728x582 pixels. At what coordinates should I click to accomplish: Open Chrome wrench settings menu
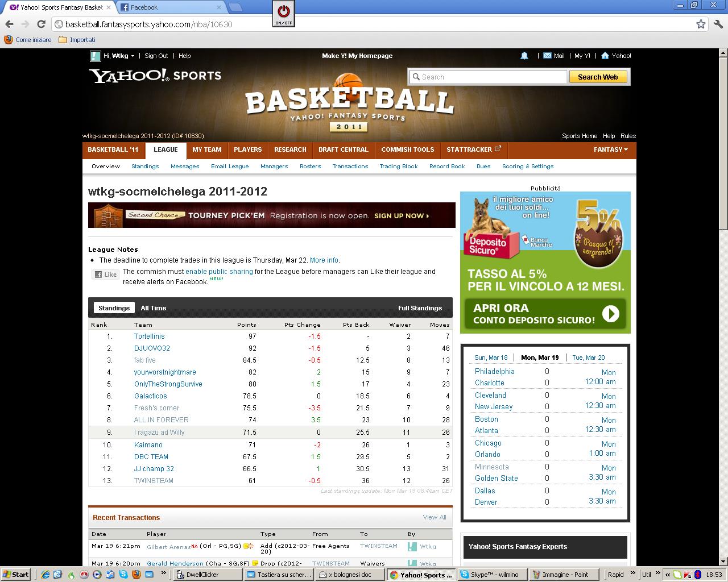coord(718,24)
